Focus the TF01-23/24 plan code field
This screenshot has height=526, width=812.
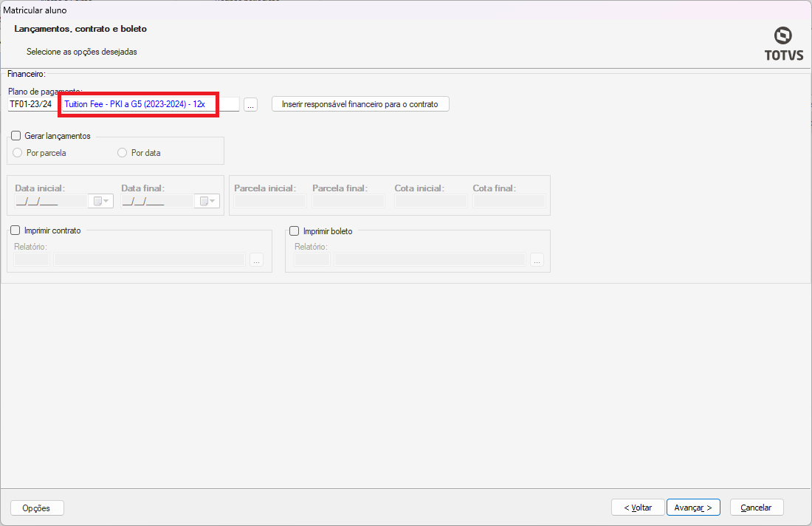coord(32,104)
